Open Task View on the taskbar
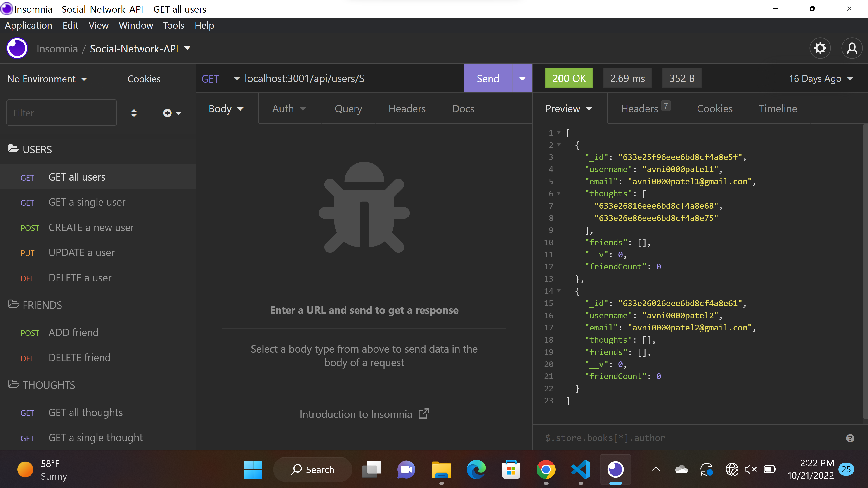Screen dimensions: 868x488 click(372, 469)
